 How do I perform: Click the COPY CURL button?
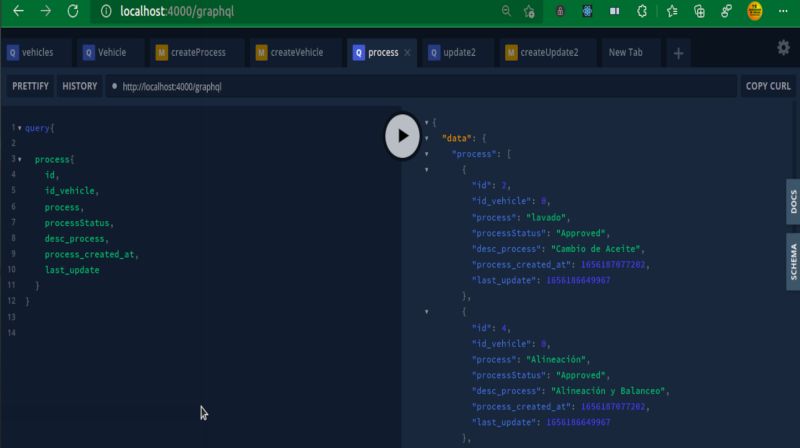point(768,86)
